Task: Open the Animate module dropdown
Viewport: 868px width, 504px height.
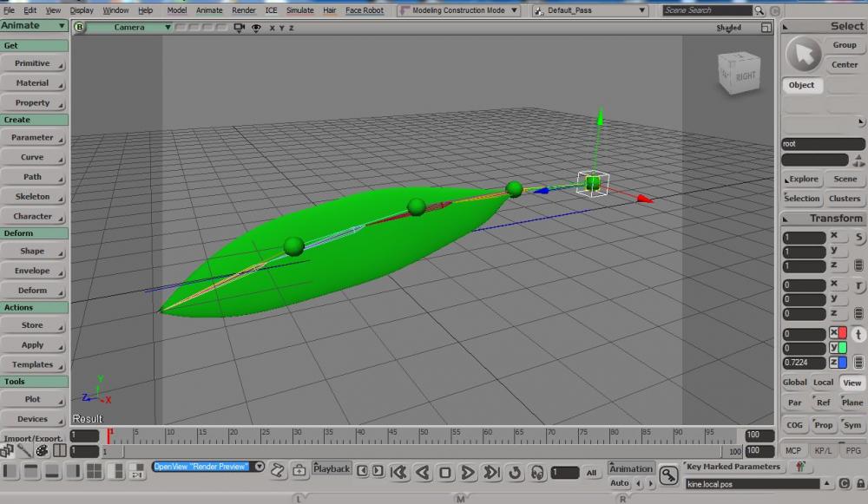Action: pos(34,25)
